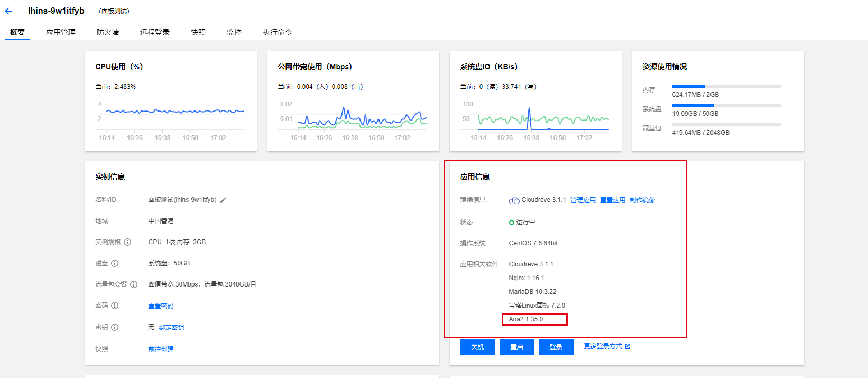
Task: Click the Aria2 1.35.0 entry
Action: pos(526,319)
